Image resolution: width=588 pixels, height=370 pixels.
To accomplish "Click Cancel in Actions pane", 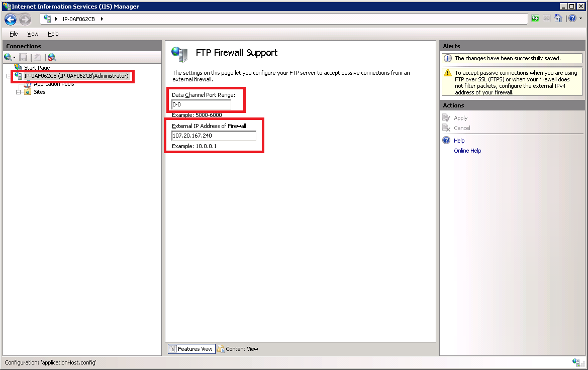I will click(462, 128).
